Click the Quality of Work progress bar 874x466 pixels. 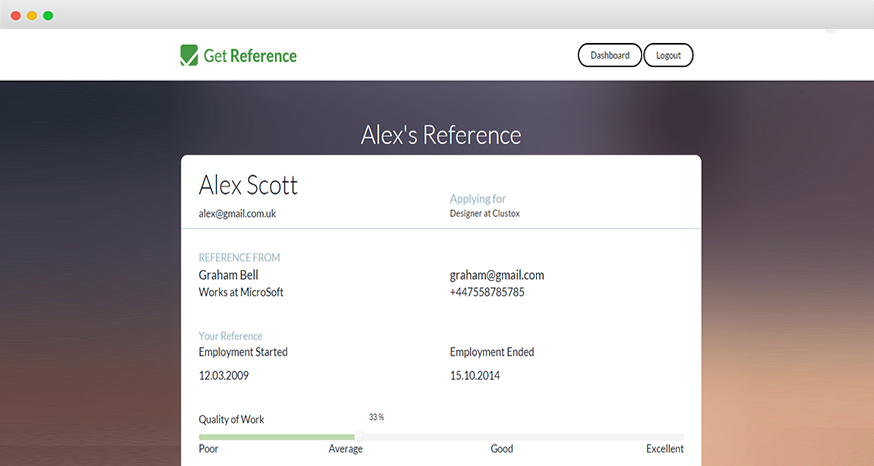(x=441, y=437)
